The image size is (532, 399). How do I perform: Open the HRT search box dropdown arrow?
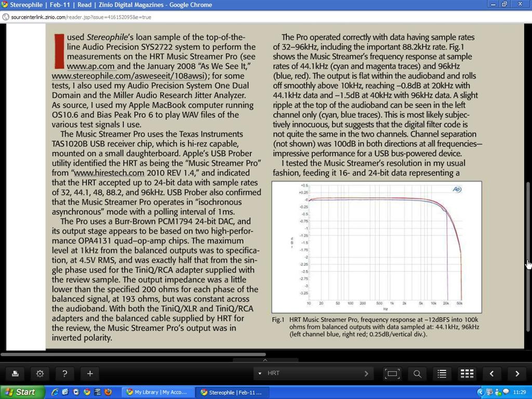click(x=260, y=373)
